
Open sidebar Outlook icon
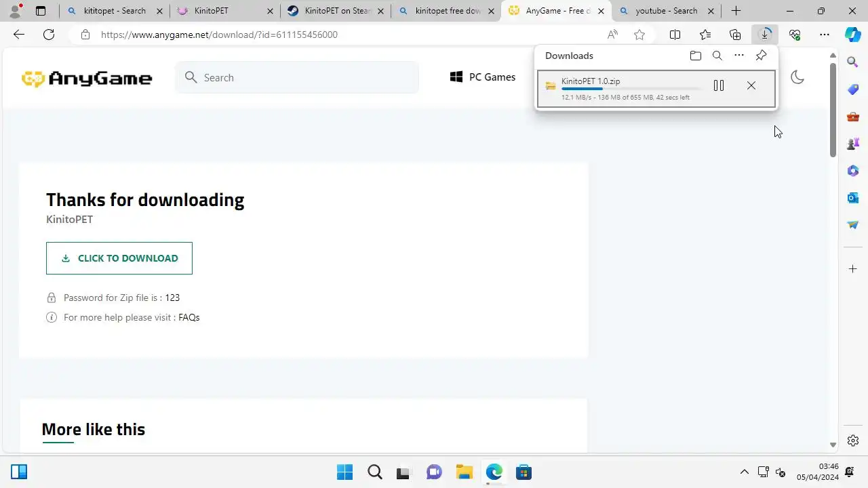853,198
